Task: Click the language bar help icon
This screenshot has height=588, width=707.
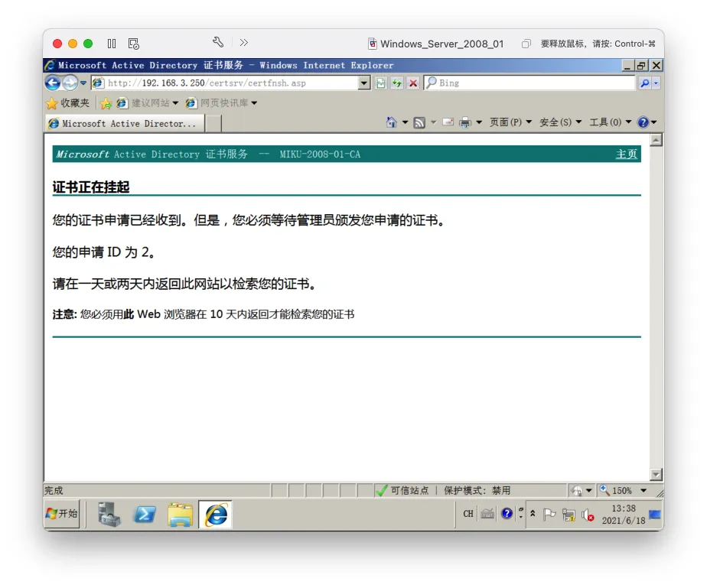Action: [507, 514]
